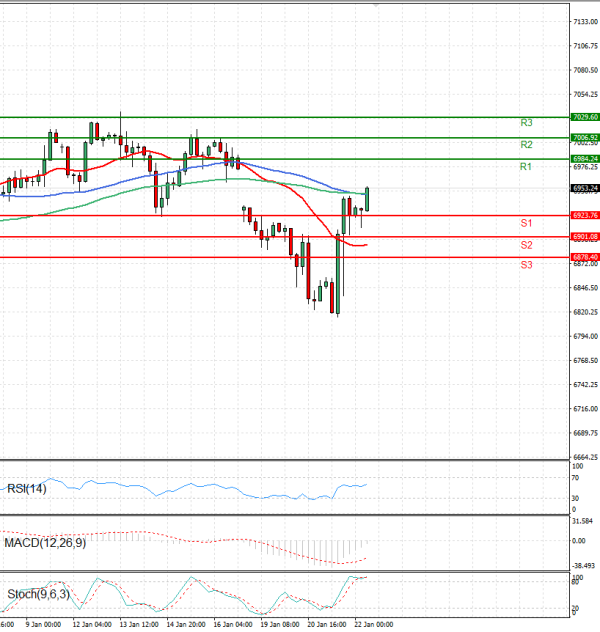Select the RSI(14) indicator label
The width and height of the screenshot is (600, 632).
tap(28, 488)
